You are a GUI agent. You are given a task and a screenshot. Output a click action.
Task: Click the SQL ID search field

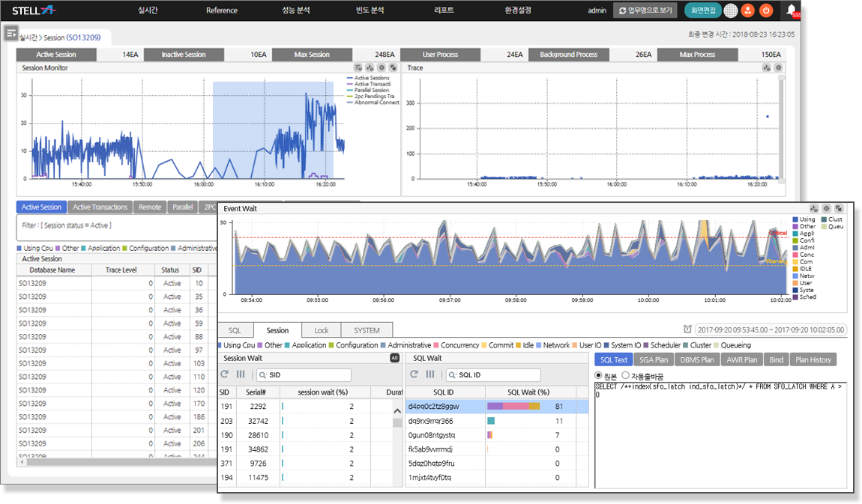point(493,375)
